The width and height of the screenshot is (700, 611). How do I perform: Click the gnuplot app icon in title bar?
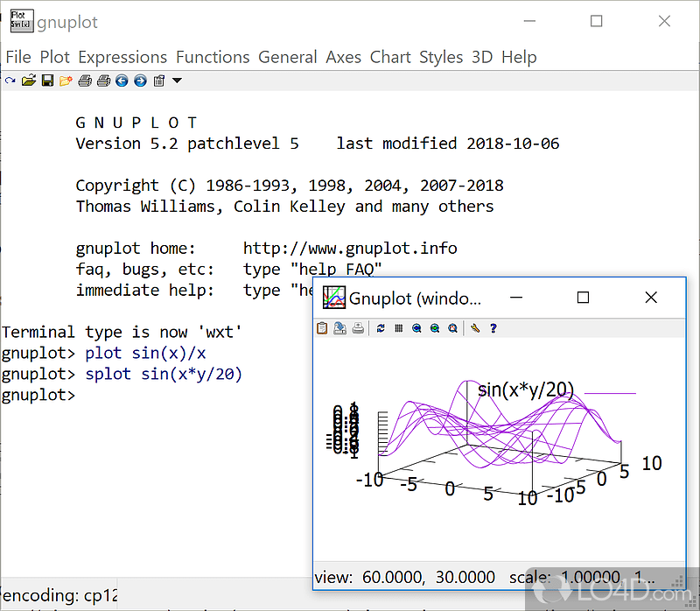pos(21,21)
